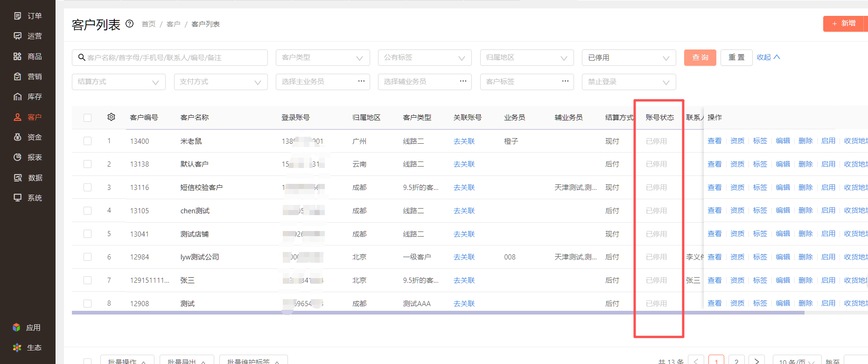Click 去关联 for customer 12908 测试
Screen dimensions: 868x364
tap(464, 304)
